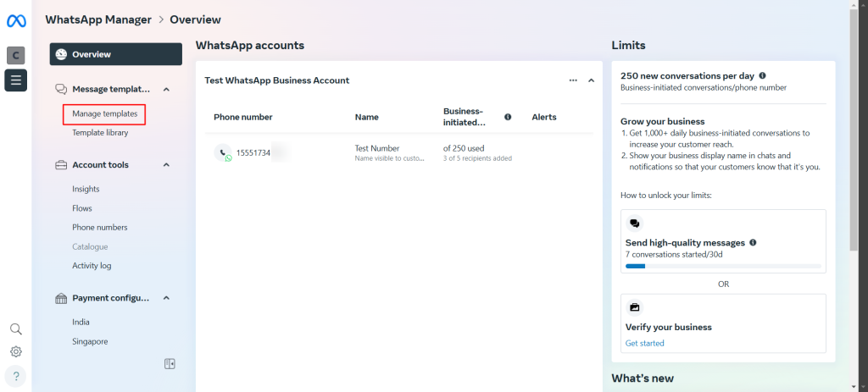
Task: Click the Overview globe icon
Action: click(61, 54)
